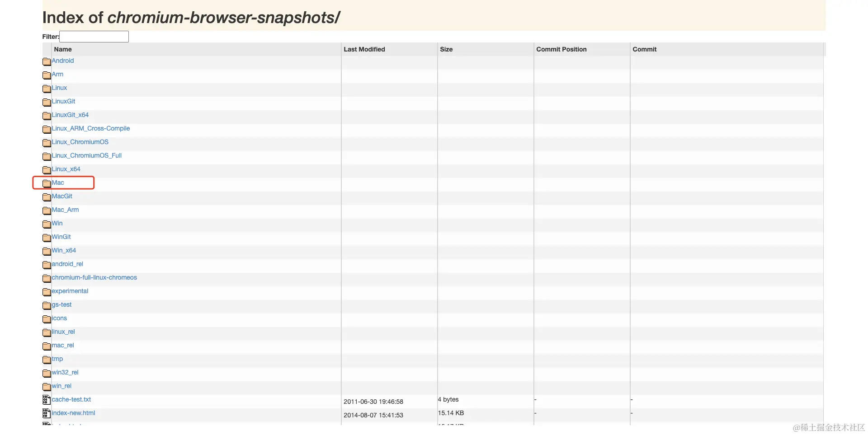This screenshot has height=435, width=868.
Task: Open the Arm directory link
Action: point(57,74)
